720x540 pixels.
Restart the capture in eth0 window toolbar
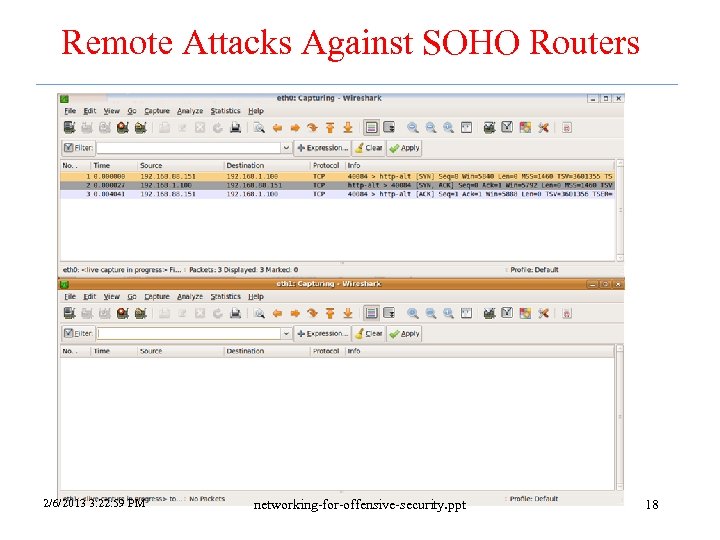click(x=141, y=128)
